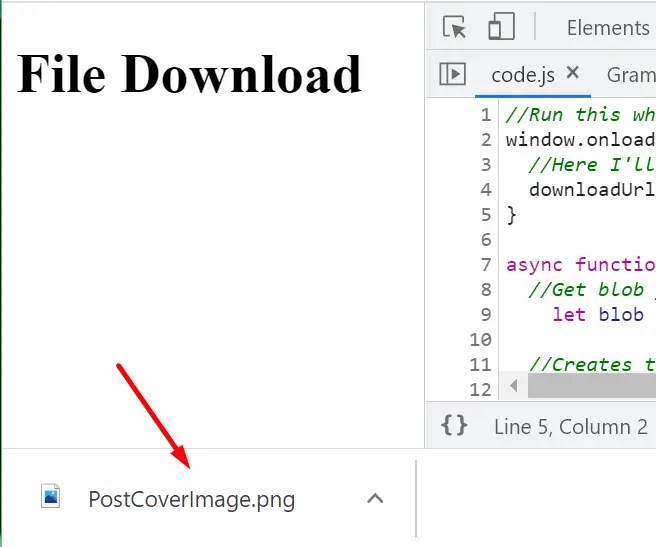Click line number 11 in gutter
The image size is (656, 547).
pyautogui.click(x=480, y=365)
